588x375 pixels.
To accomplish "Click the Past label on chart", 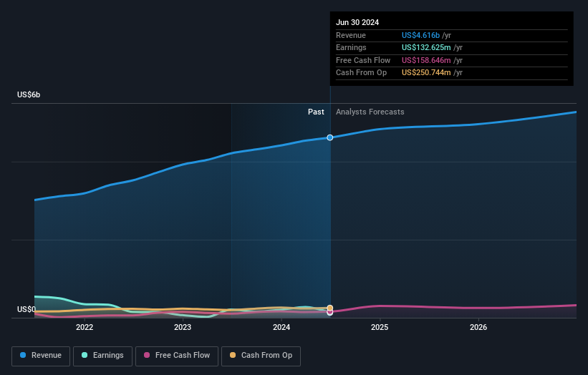I will click(x=316, y=112).
